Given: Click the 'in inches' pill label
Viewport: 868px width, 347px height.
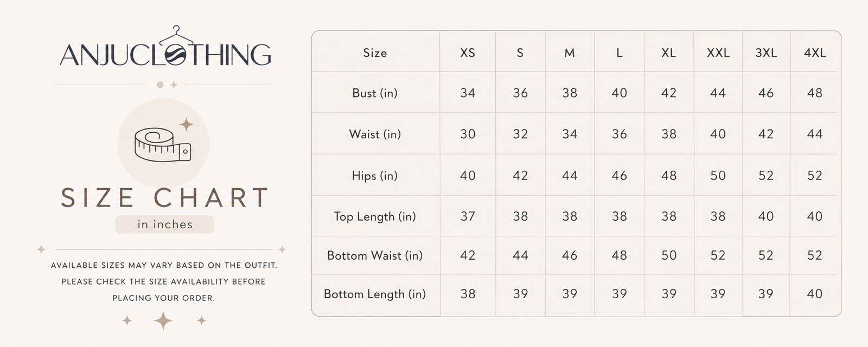Looking at the screenshot, I should [x=164, y=224].
